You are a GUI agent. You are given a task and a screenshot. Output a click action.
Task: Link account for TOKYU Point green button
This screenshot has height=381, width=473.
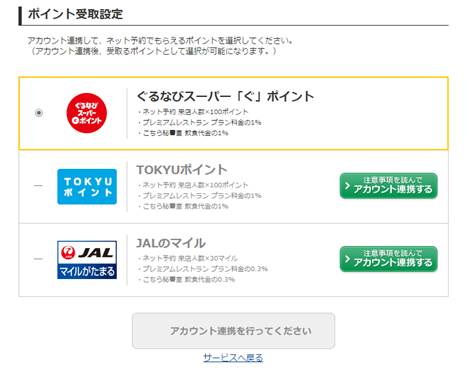pyautogui.click(x=389, y=186)
